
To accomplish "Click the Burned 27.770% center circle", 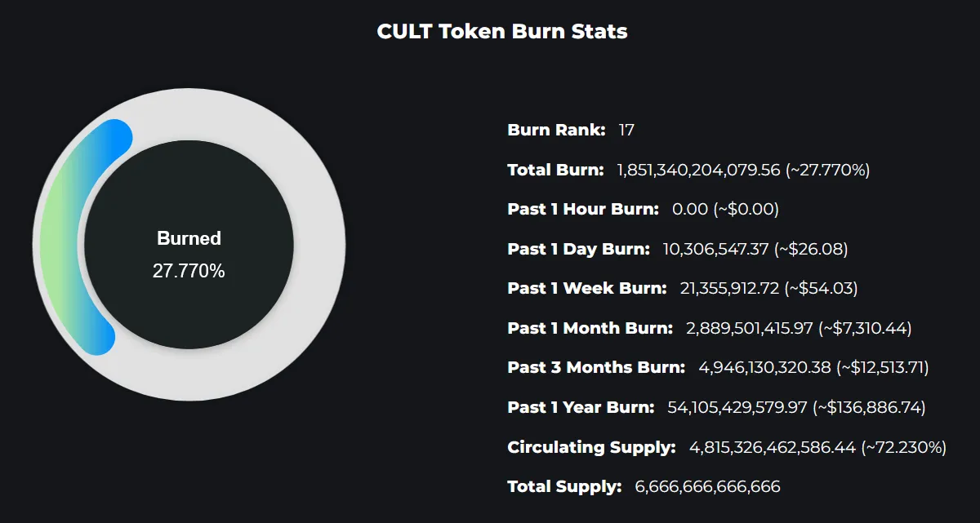I will (189, 245).
